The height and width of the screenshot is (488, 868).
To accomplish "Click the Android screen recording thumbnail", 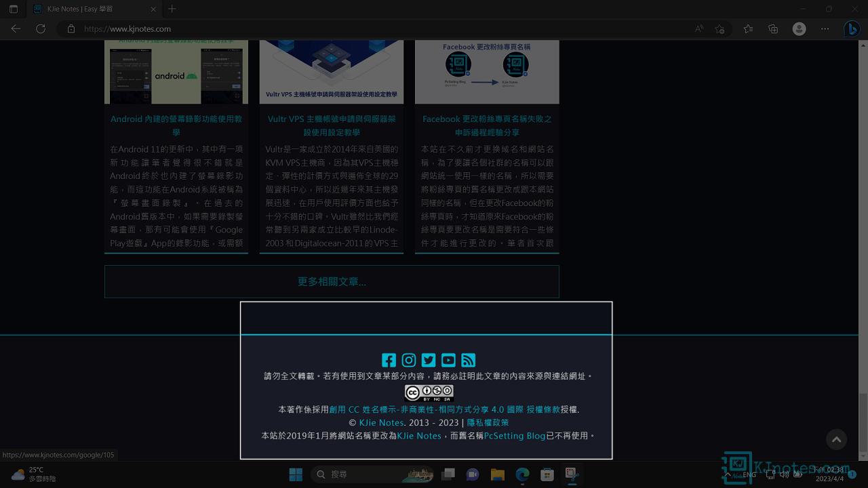I will (176, 72).
